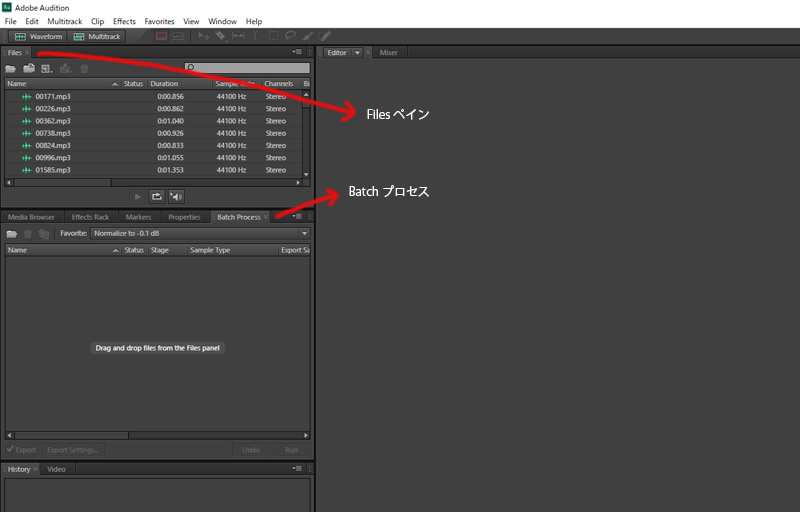
Task: Open the Batch Process panel options menu
Action: point(297,216)
